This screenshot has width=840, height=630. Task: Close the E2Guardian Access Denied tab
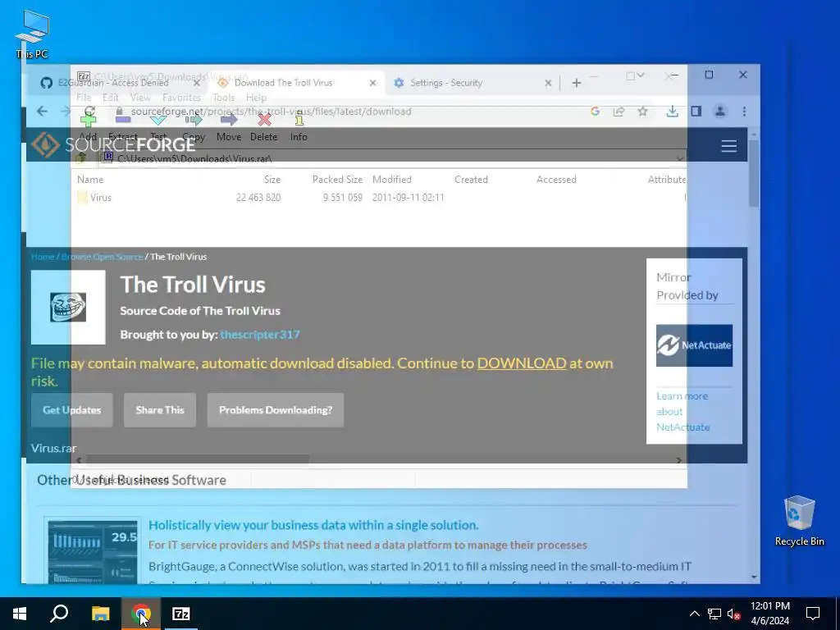click(197, 83)
